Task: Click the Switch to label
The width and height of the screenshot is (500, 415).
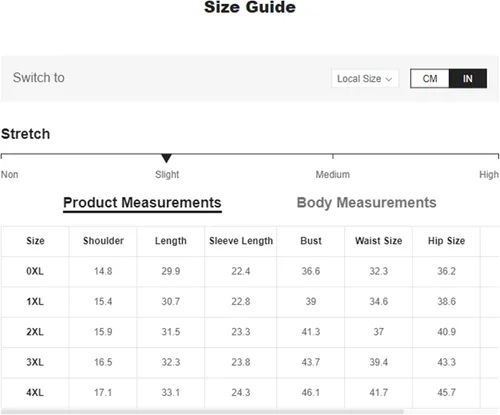Action: click(x=39, y=78)
